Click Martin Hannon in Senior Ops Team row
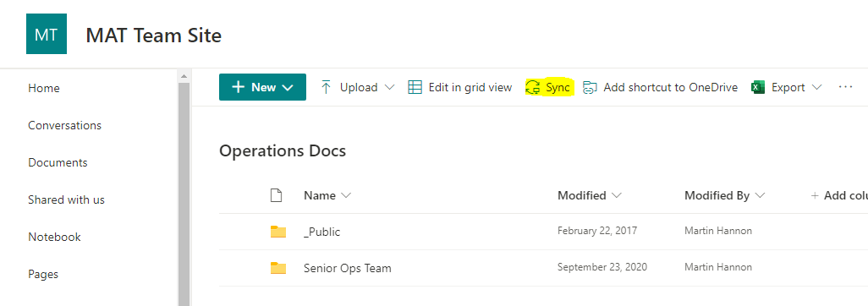This screenshot has height=306, width=868. [718, 267]
